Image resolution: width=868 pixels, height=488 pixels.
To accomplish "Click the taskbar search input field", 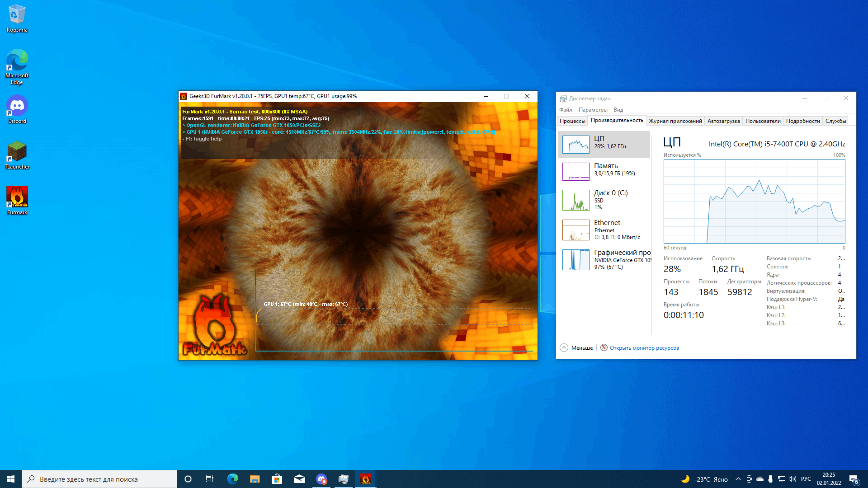I will [x=99, y=479].
